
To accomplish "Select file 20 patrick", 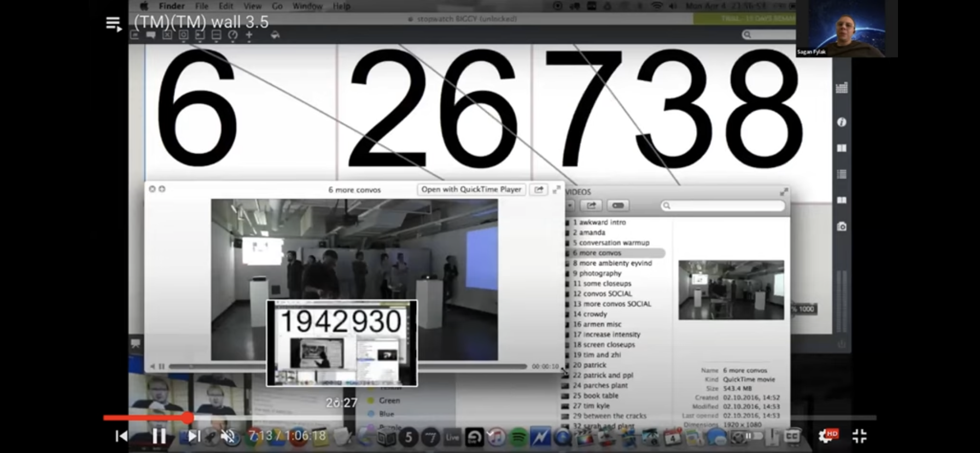I will [589, 365].
